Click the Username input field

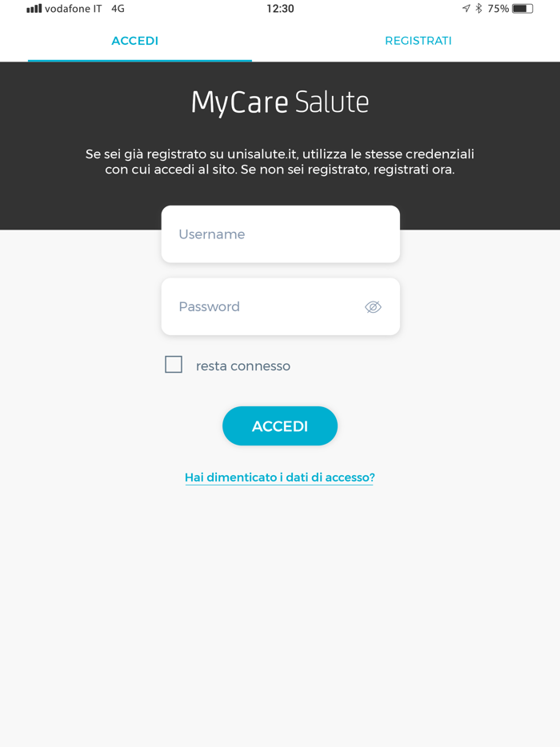click(280, 234)
